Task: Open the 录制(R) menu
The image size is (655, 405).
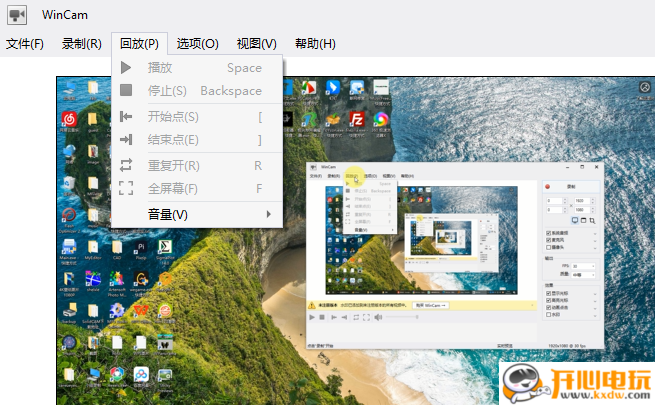Action: 82,43
